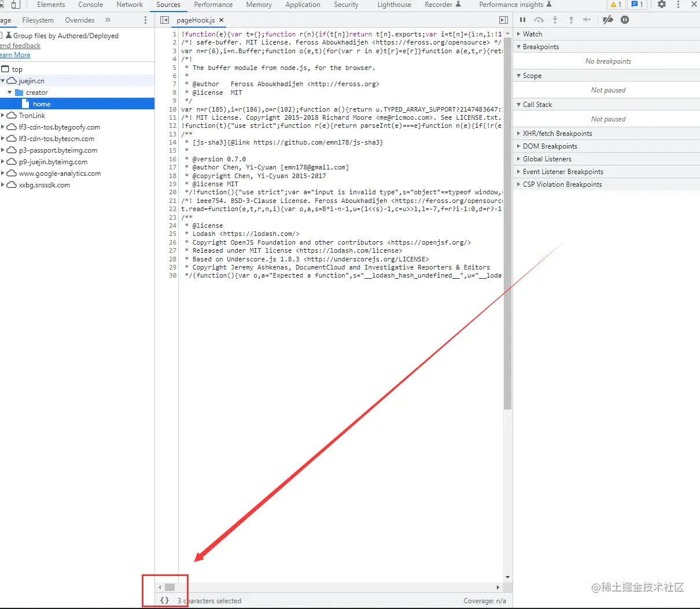Click the Send feedback link
This screenshot has width=700, height=609.
[x=20, y=46]
